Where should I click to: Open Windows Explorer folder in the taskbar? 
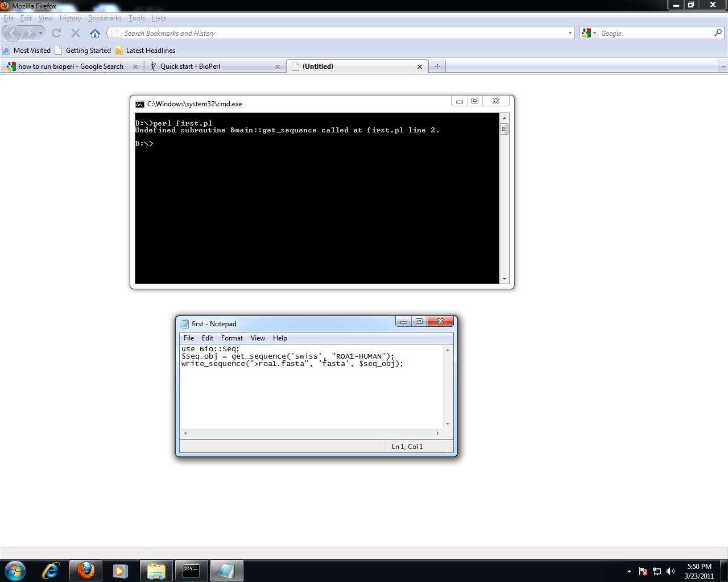156,571
